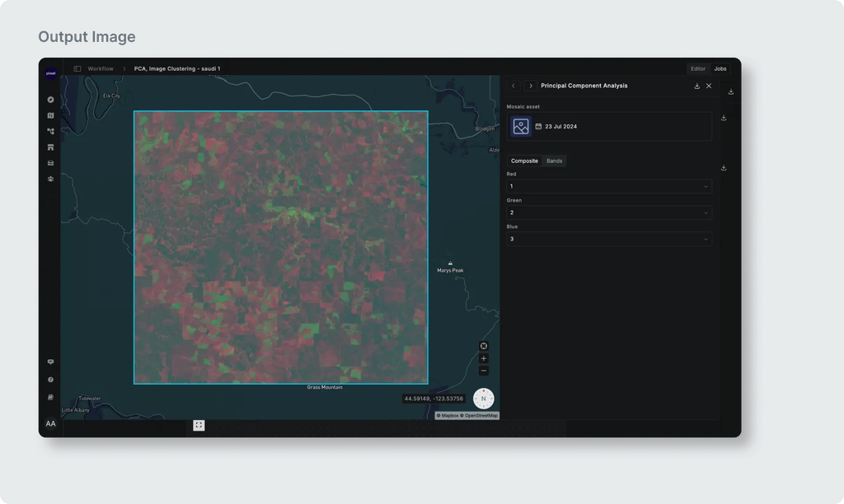Switch to the Editor tab
The image size is (844, 504).
click(x=698, y=69)
